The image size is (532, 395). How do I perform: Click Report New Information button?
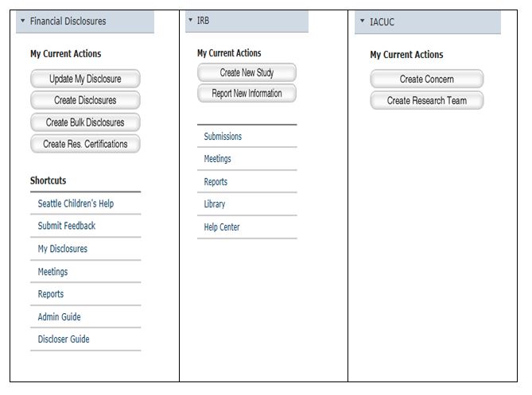point(247,93)
